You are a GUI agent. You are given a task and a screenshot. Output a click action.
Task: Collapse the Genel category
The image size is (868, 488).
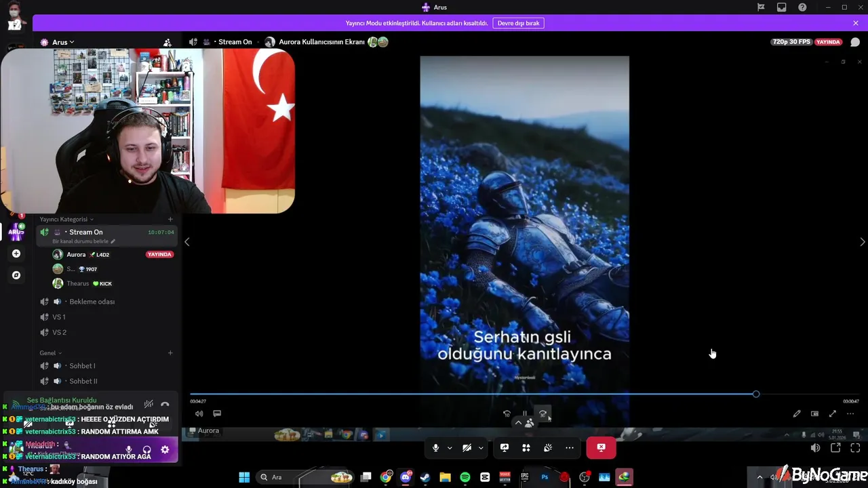coord(51,353)
